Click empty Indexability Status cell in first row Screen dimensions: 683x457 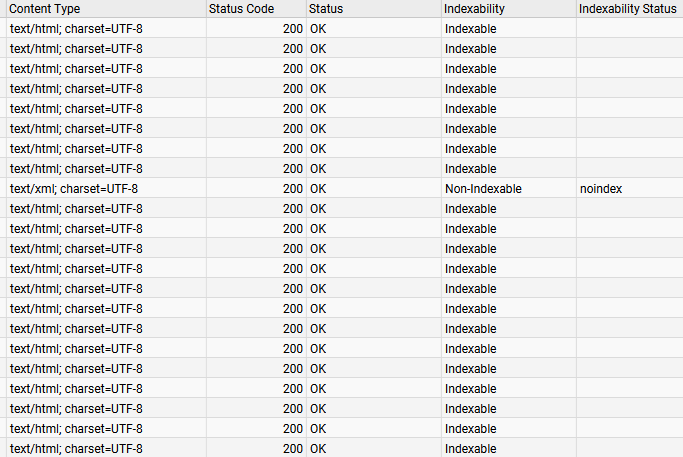click(628, 28)
